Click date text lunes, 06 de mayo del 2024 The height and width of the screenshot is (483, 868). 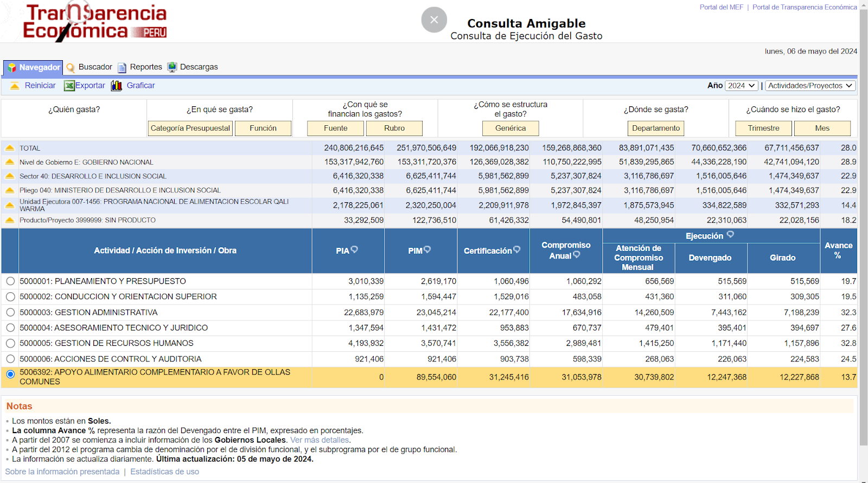pos(811,51)
